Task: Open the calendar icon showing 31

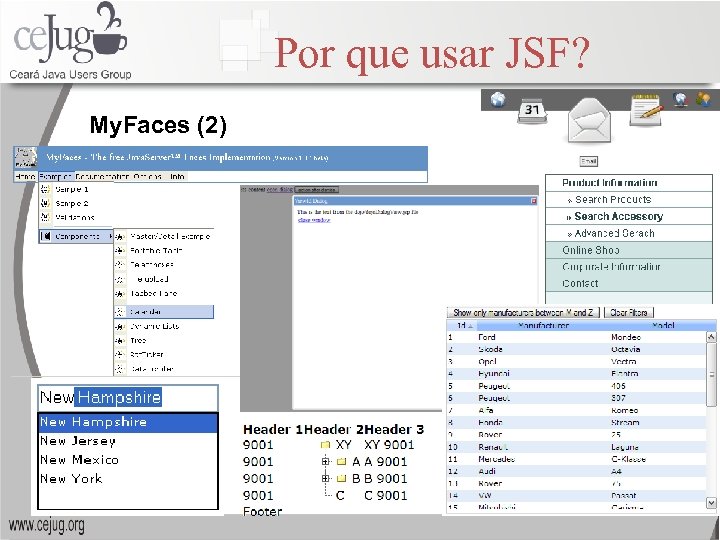Action: [x=532, y=110]
